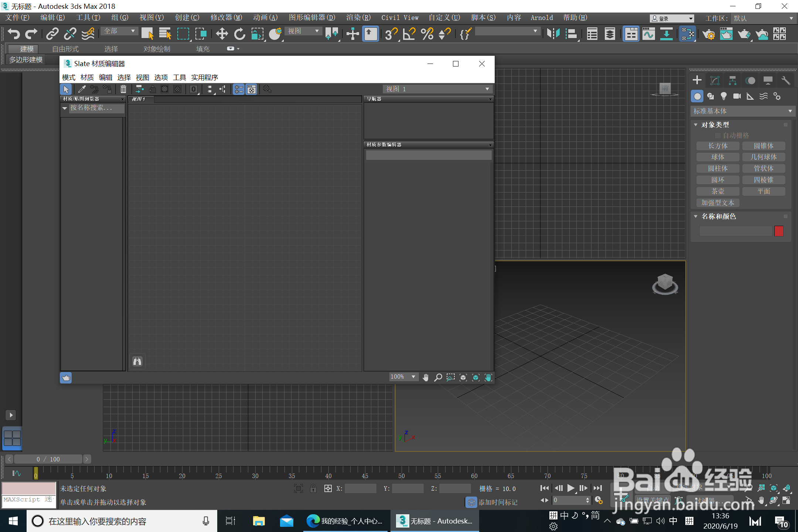Toggle the Window/Crossing selection mode
Viewport: 798px width, 532px height.
(201, 34)
